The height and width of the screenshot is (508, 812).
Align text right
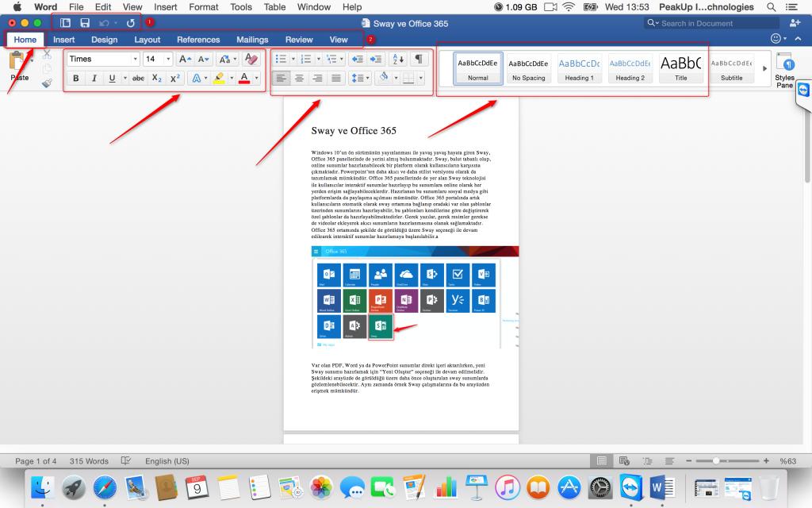318,79
